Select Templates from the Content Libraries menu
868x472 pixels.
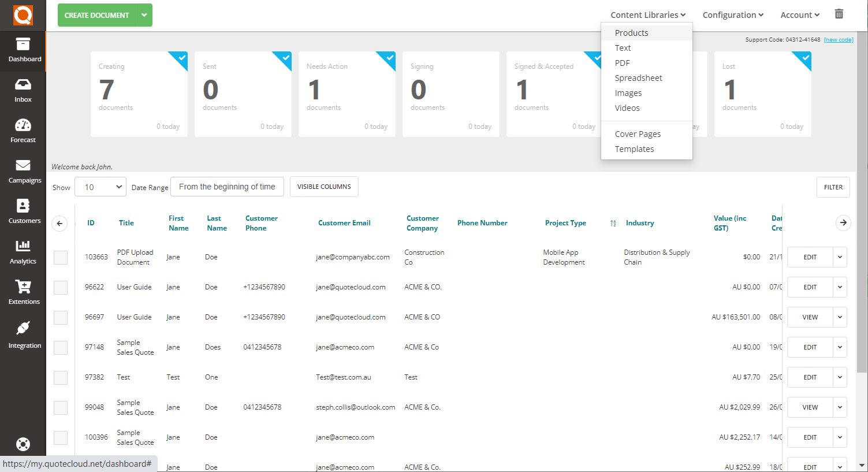(x=634, y=148)
